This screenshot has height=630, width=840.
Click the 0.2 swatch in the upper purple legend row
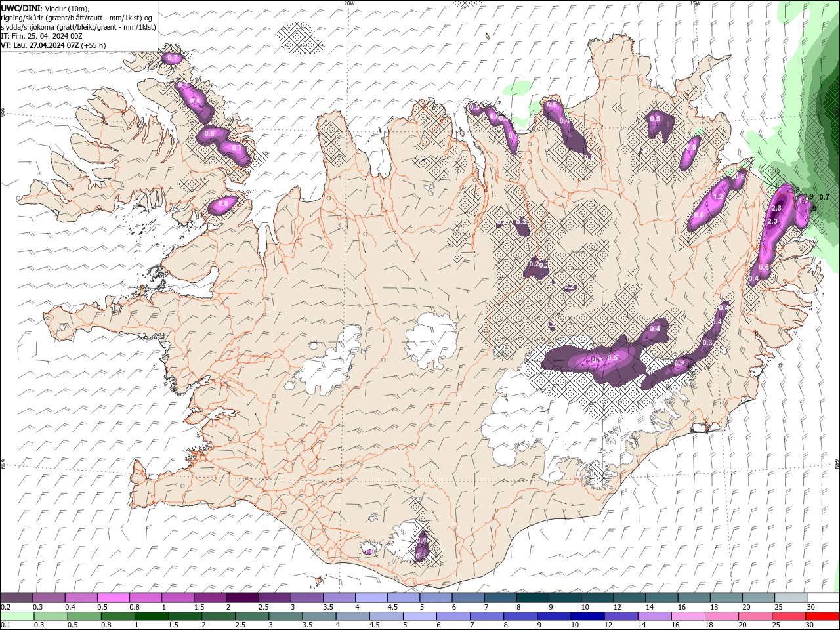(17, 598)
